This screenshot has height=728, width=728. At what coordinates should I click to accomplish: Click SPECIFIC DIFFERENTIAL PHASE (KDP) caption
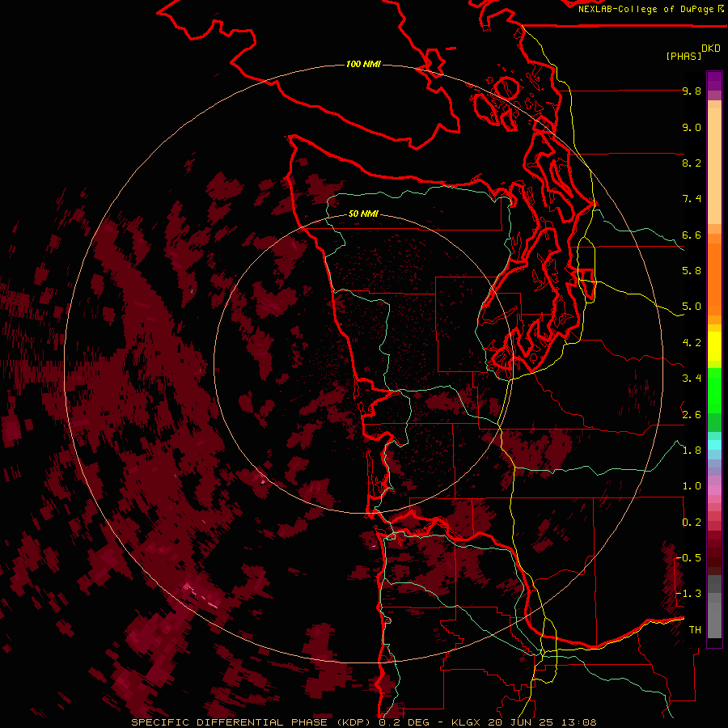[x=252, y=722]
